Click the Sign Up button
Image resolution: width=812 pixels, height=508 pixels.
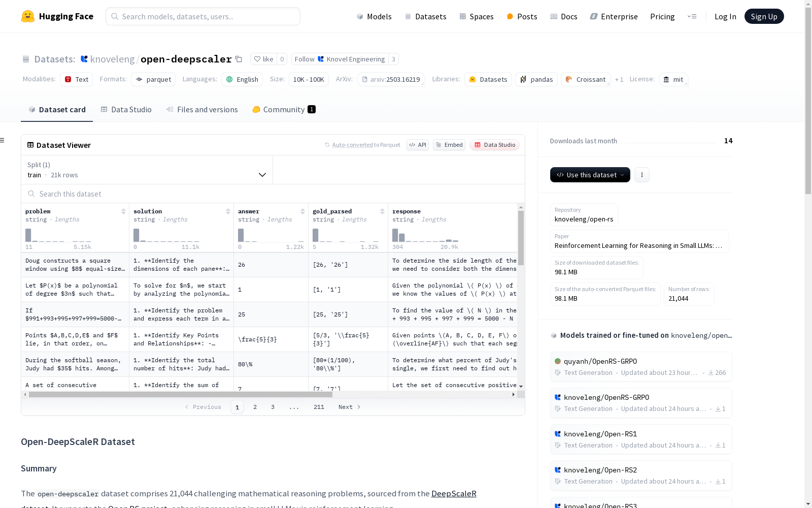click(764, 16)
